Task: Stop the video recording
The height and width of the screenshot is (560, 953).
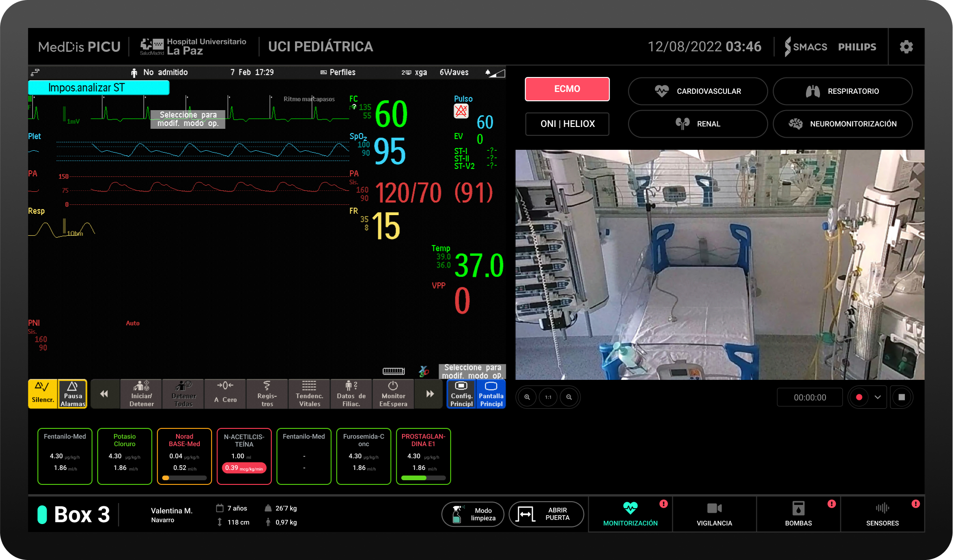Action: 902,397
